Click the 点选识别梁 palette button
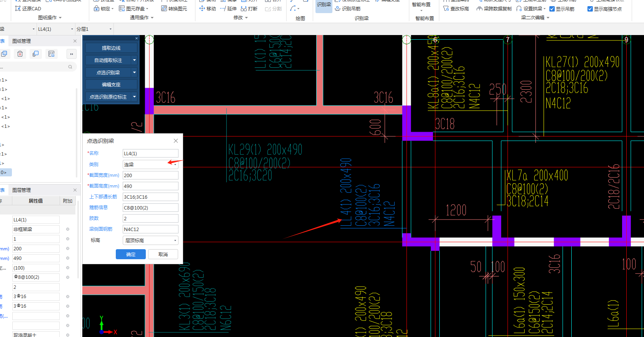This screenshot has height=337, width=644. tap(108, 72)
